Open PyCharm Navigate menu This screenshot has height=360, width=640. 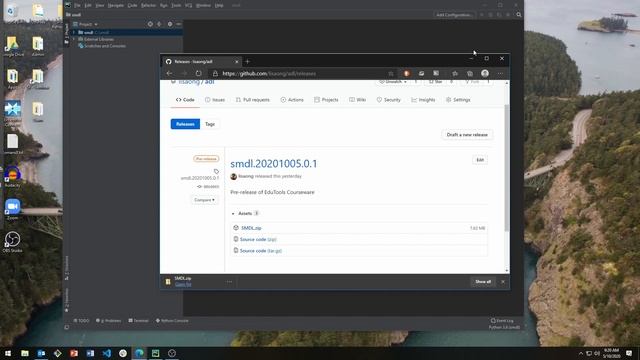coord(116,5)
